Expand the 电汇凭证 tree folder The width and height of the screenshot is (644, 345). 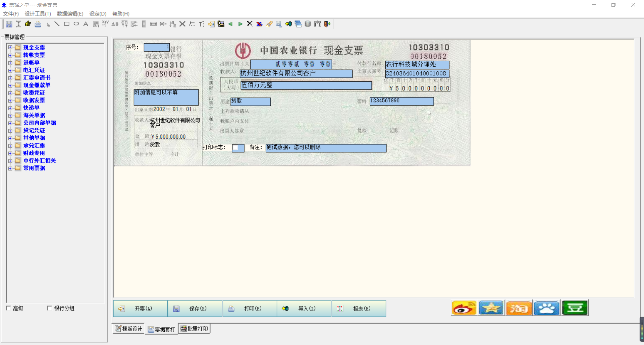point(10,70)
